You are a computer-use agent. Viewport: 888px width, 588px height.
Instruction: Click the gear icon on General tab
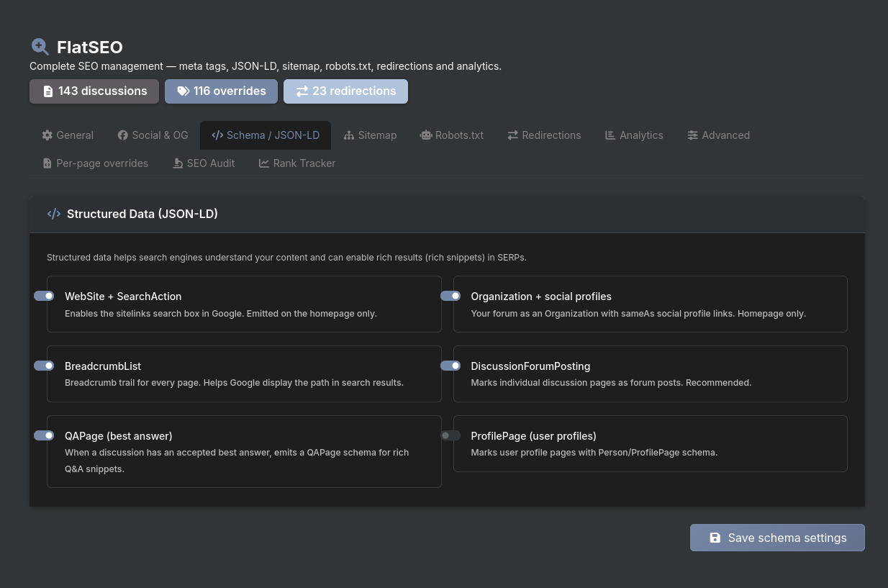(x=47, y=135)
